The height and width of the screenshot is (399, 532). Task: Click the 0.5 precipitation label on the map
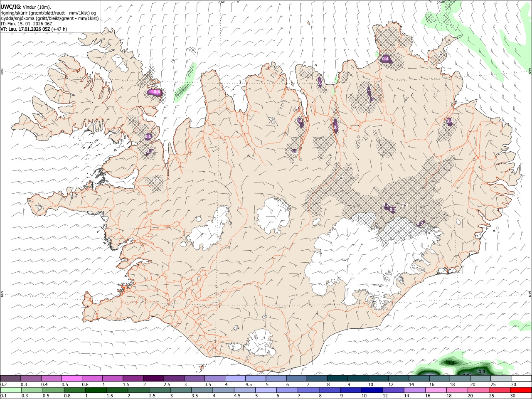tap(148, 136)
